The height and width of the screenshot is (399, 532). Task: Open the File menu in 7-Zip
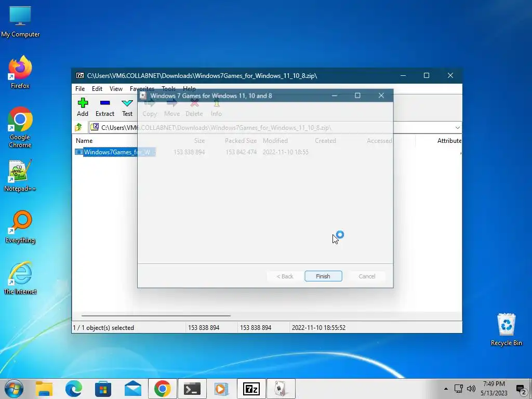[x=80, y=88]
